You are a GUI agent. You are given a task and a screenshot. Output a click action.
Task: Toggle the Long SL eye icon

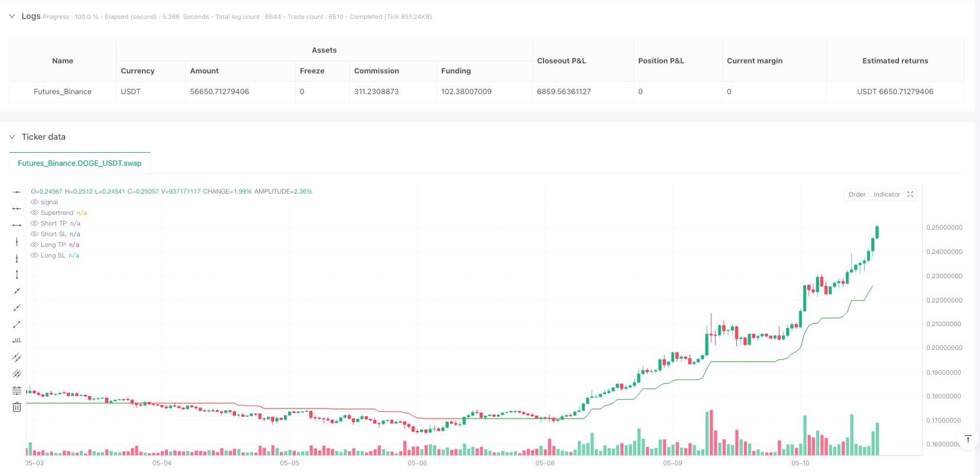coord(34,256)
